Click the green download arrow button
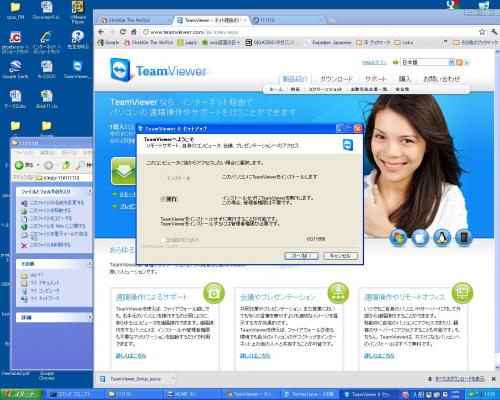 point(124,171)
